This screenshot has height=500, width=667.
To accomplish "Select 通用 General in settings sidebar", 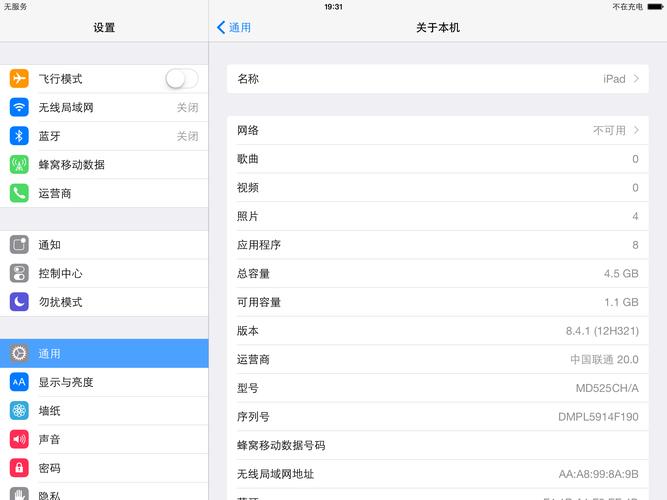I will [104, 353].
